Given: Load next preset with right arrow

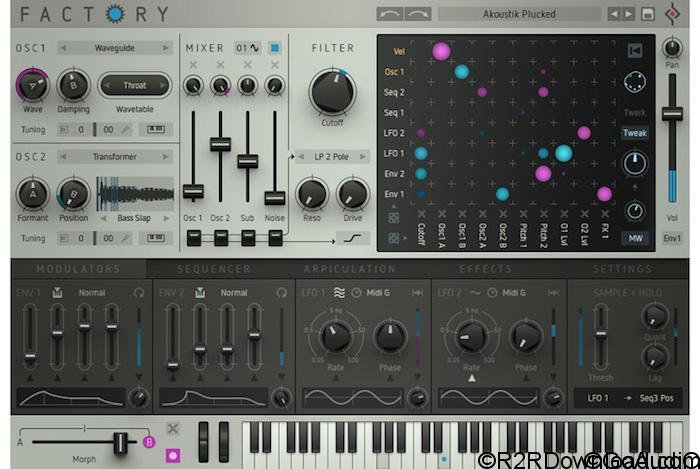Looking at the screenshot, I should pyautogui.click(x=628, y=14).
